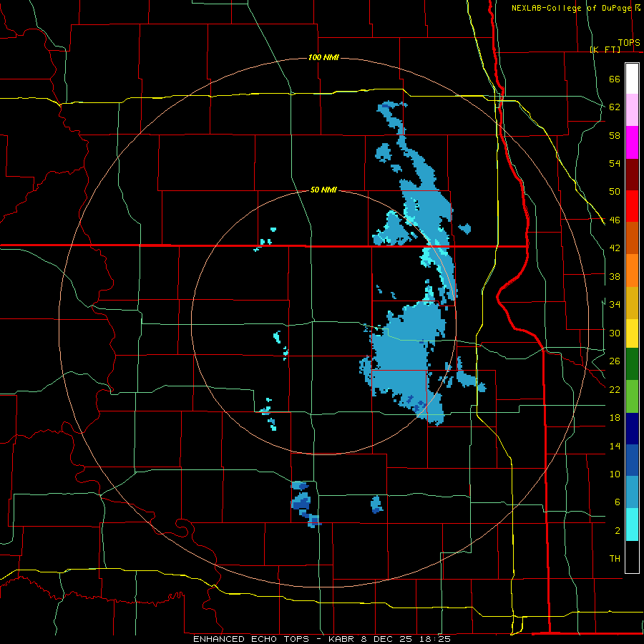The image size is (644, 644).
Task: Click the '54' scale label
Action: pos(615,163)
